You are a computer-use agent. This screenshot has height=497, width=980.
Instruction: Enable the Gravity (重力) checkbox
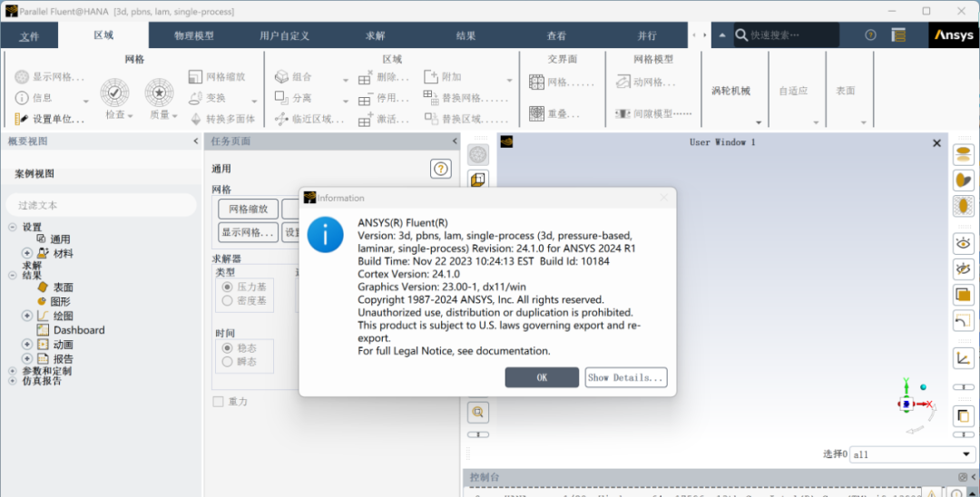218,402
